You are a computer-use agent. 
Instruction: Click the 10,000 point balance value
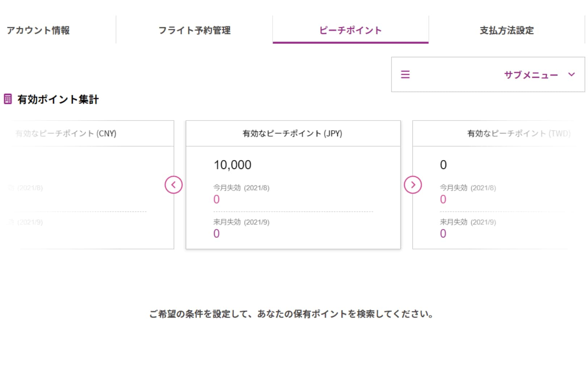pos(232,165)
